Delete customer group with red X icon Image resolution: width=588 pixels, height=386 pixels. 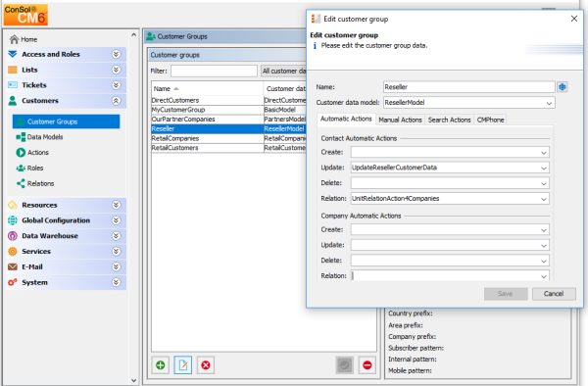point(206,365)
